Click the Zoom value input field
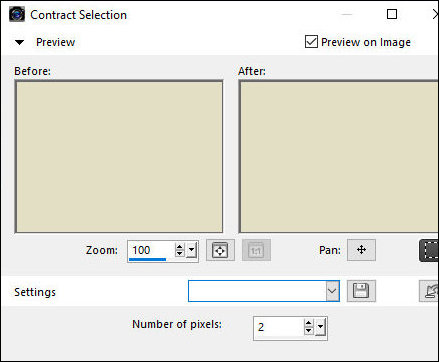Viewport: 439px width, 362px height. (151, 250)
